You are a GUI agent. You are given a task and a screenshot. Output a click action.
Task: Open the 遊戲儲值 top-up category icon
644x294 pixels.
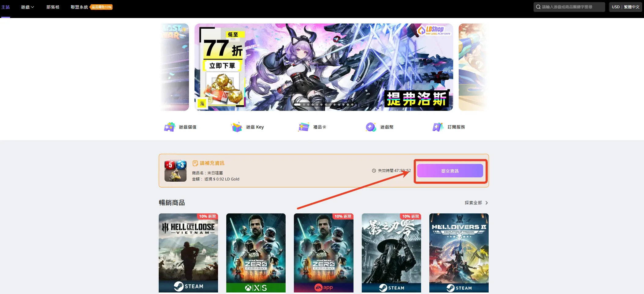pyautogui.click(x=169, y=127)
